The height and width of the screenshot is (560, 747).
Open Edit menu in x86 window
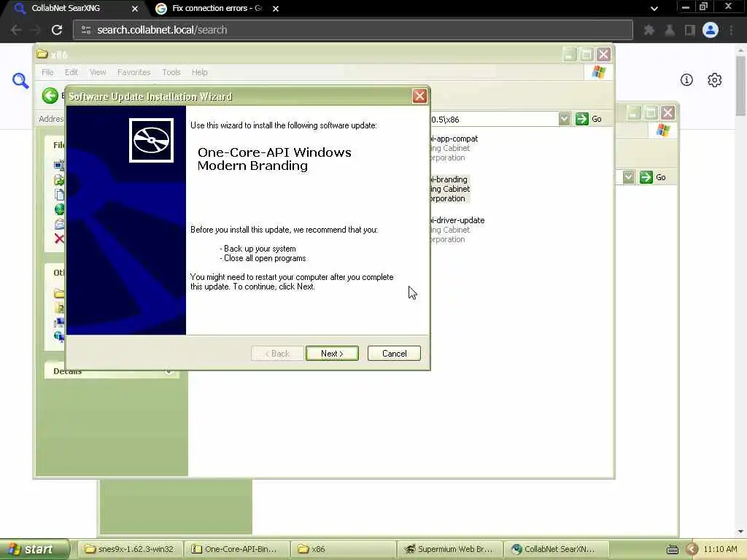(x=71, y=72)
